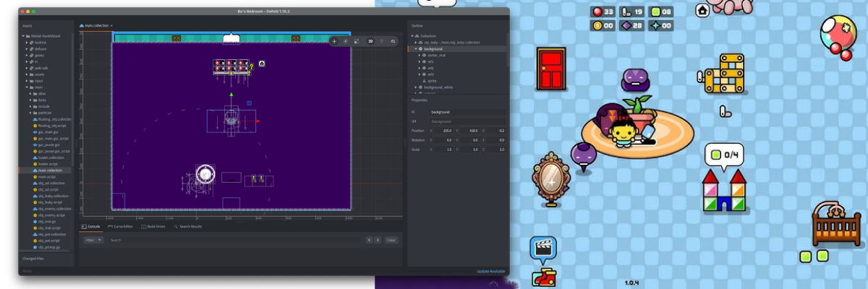Expand the background_white node in Outline
This screenshot has width=868, height=289.
point(417,87)
